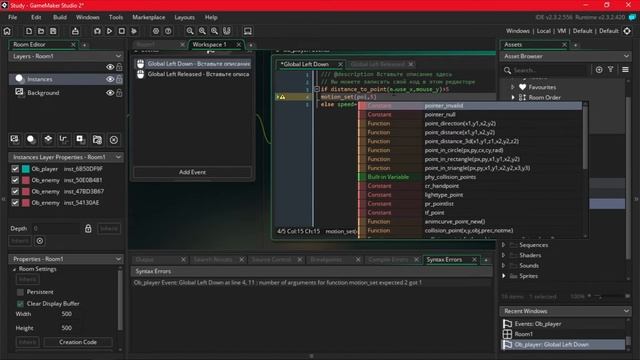Create a new project from toolbar
This screenshot has height=360, width=640.
(29, 31)
